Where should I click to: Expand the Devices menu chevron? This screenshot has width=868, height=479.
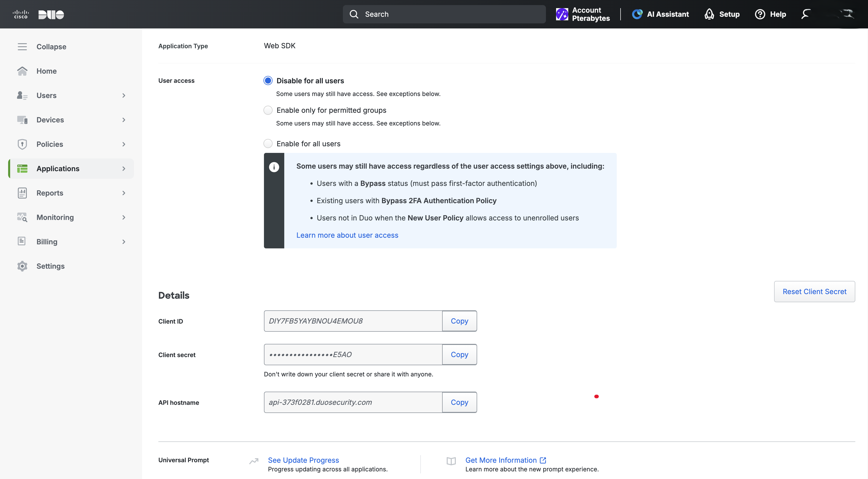coord(124,120)
